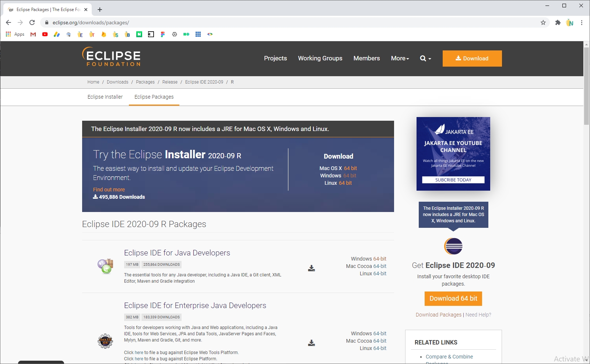Click the Home breadcrumb link
The image size is (590, 364).
[x=93, y=82]
